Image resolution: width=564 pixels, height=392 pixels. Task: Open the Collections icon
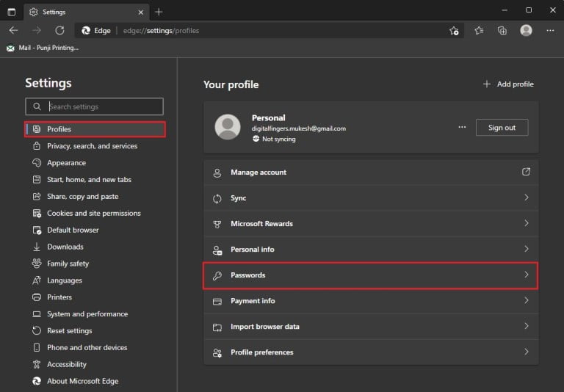click(x=502, y=31)
